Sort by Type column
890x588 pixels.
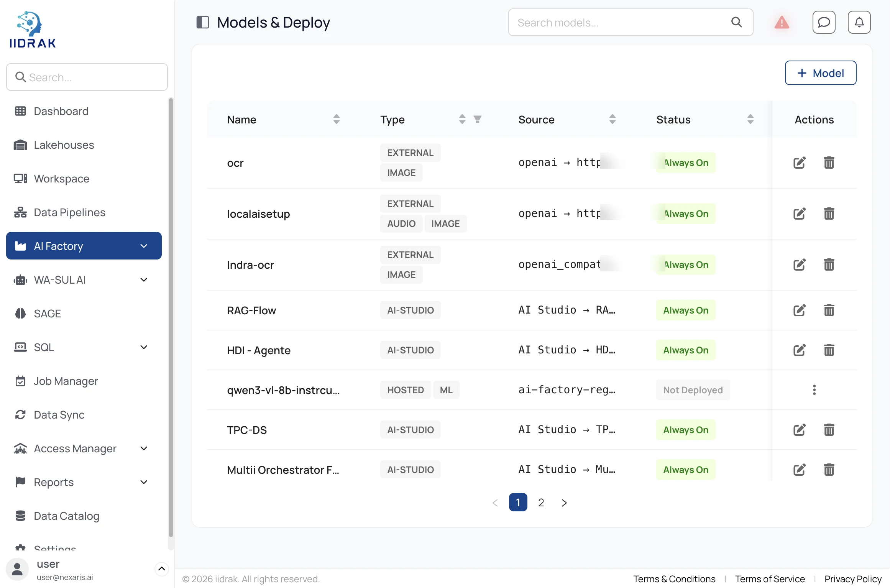(462, 119)
